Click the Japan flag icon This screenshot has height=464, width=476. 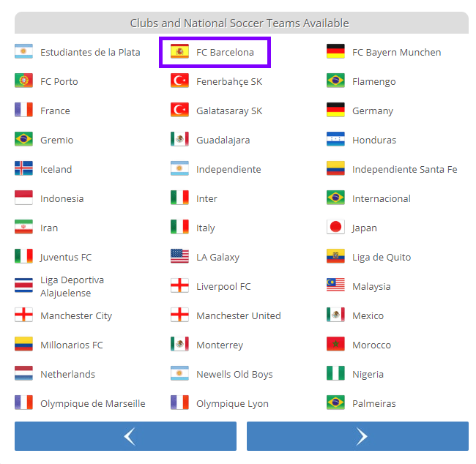335,227
